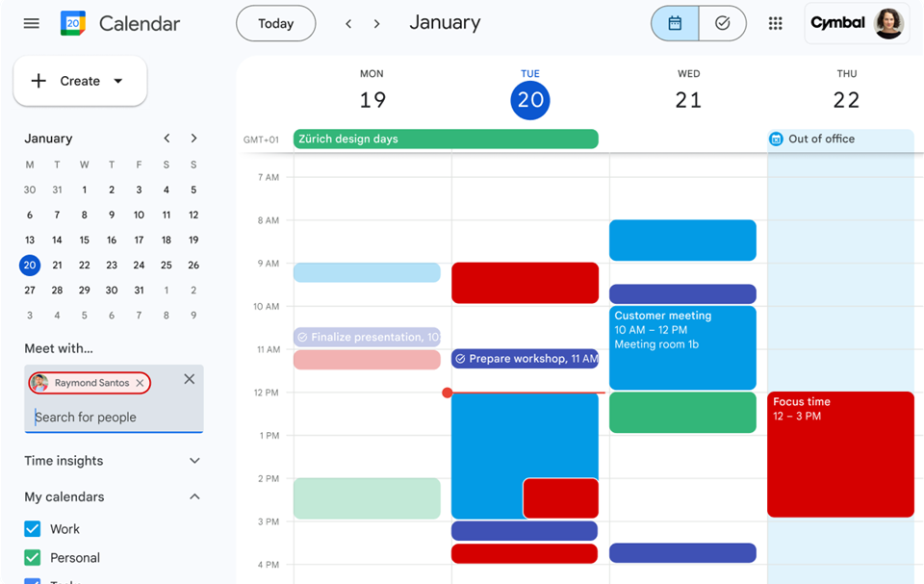Image resolution: width=924 pixels, height=584 pixels.
Task: Click task check icon on Prepare workshop
Action: tap(460, 359)
